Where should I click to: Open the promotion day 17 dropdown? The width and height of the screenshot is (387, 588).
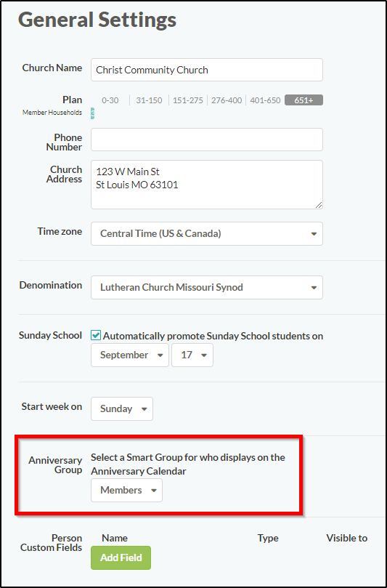point(192,355)
